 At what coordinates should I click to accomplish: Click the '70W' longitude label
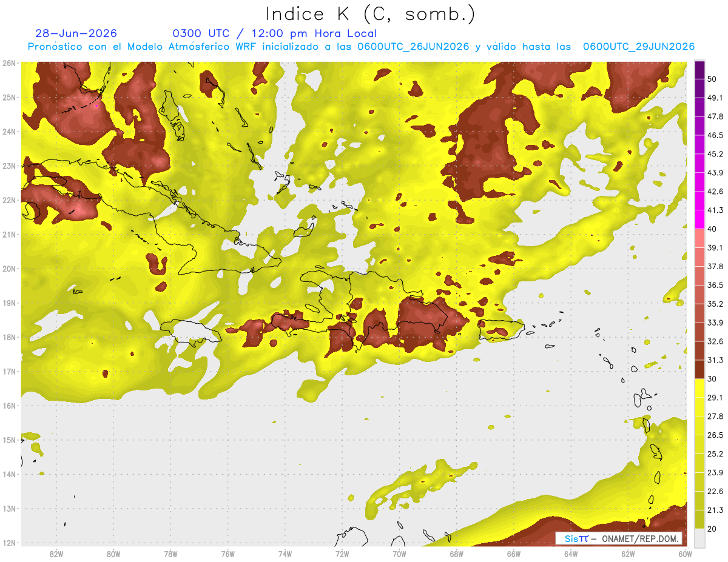pos(399,554)
